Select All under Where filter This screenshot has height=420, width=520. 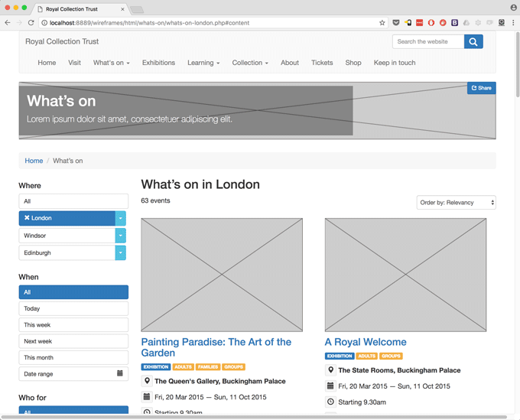(73, 201)
